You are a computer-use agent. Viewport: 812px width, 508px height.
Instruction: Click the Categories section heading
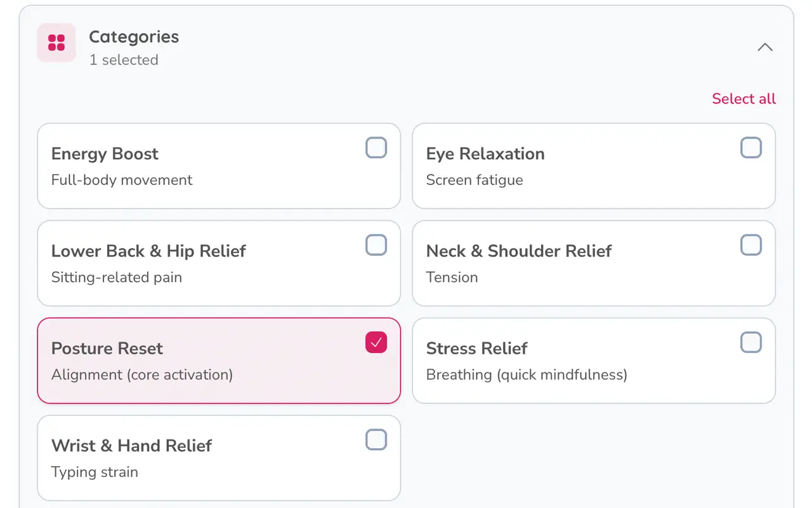click(x=134, y=37)
